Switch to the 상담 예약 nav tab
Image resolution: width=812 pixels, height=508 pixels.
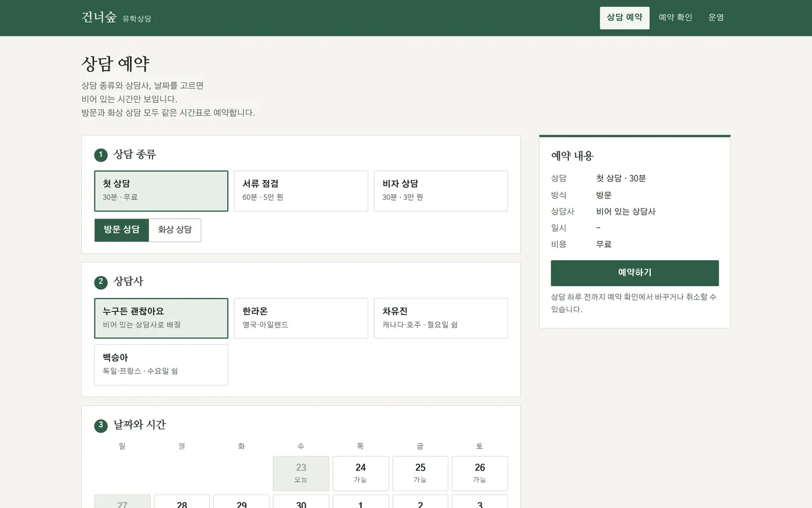point(625,17)
